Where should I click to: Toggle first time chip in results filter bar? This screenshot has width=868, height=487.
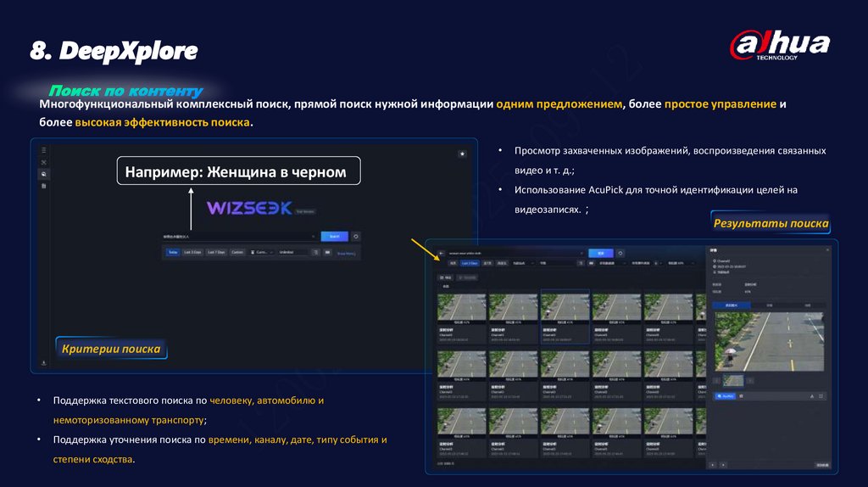coord(453,263)
